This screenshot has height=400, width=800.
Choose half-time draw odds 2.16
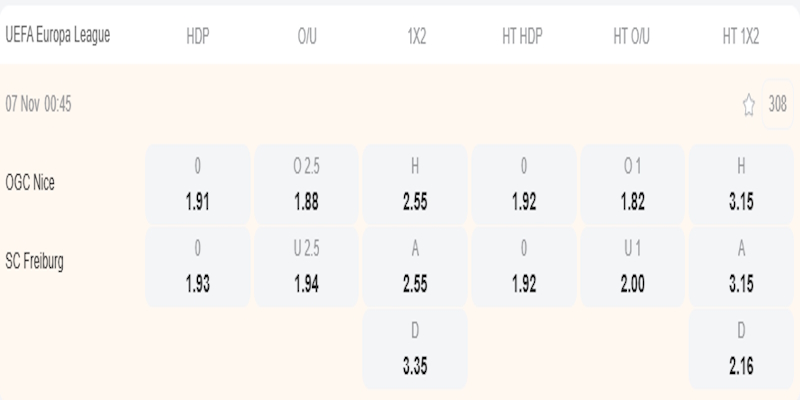click(x=741, y=348)
